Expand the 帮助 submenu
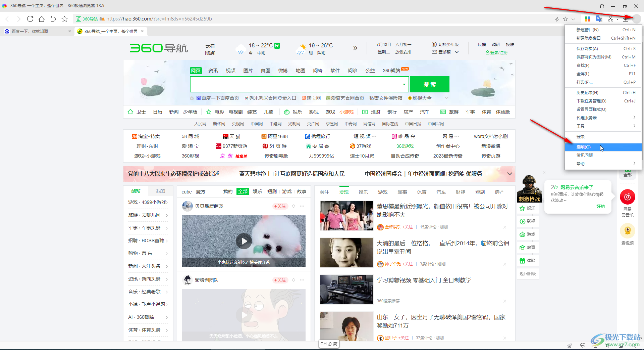Viewport: 644px width, 350px height. [603, 164]
